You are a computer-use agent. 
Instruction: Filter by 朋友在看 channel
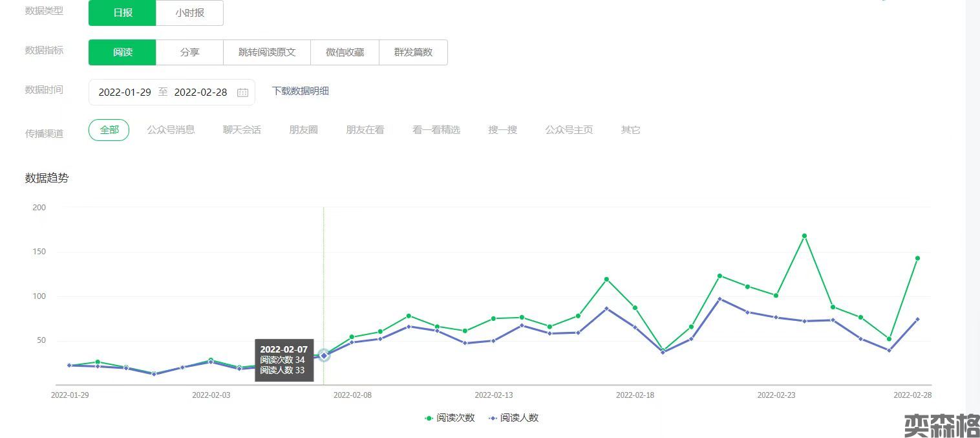point(365,130)
